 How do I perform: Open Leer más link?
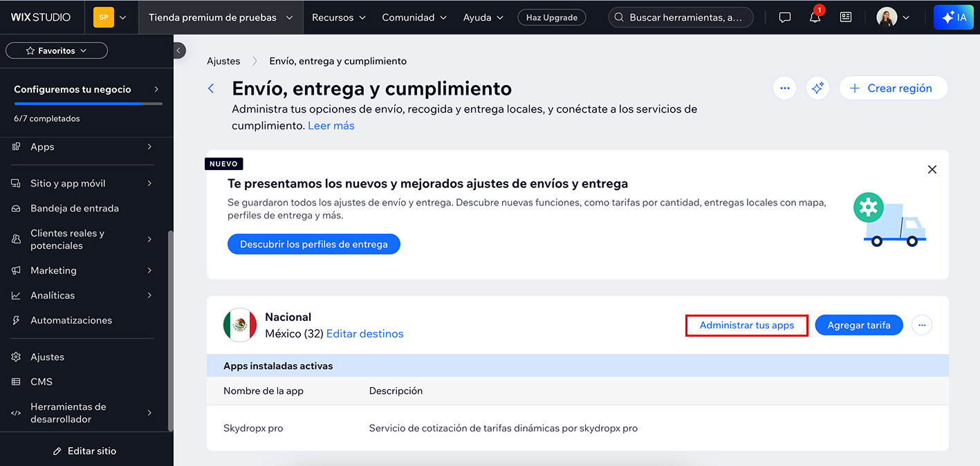click(331, 125)
